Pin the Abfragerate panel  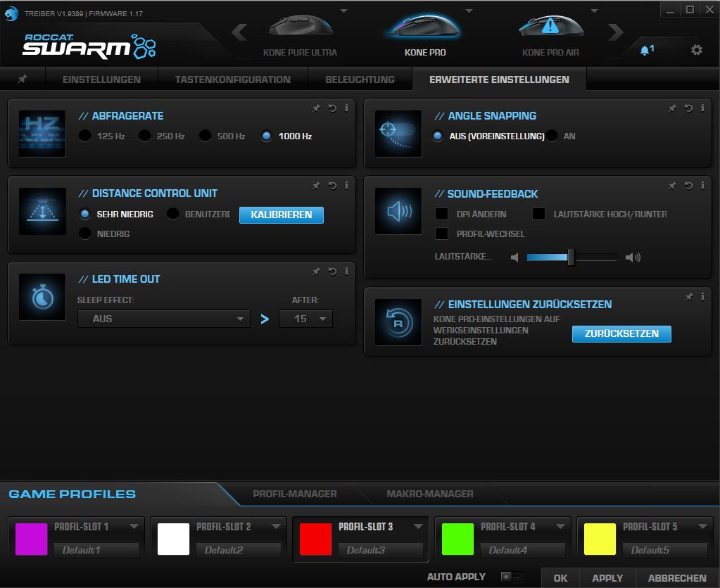[x=317, y=108]
